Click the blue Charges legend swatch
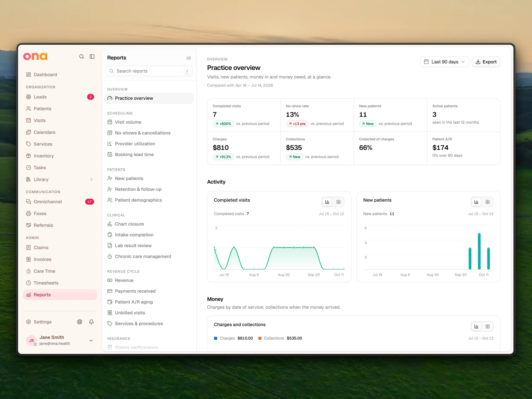 (x=215, y=338)
